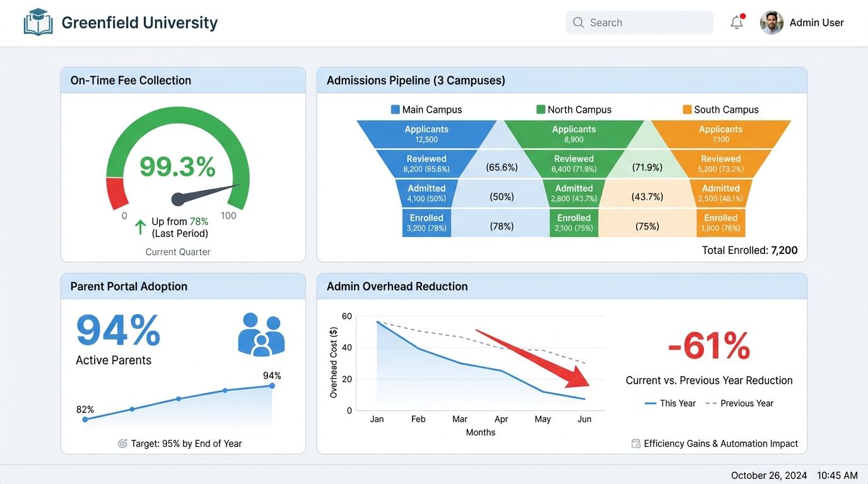Click the Greenfield University title

[x=139, y=23]
